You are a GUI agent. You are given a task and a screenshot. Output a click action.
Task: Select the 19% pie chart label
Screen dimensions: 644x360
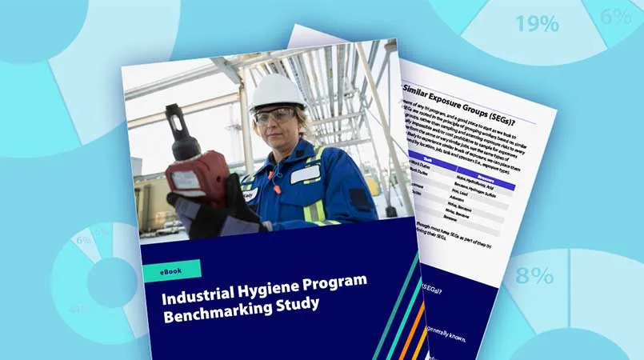click(x=537, y=24)
